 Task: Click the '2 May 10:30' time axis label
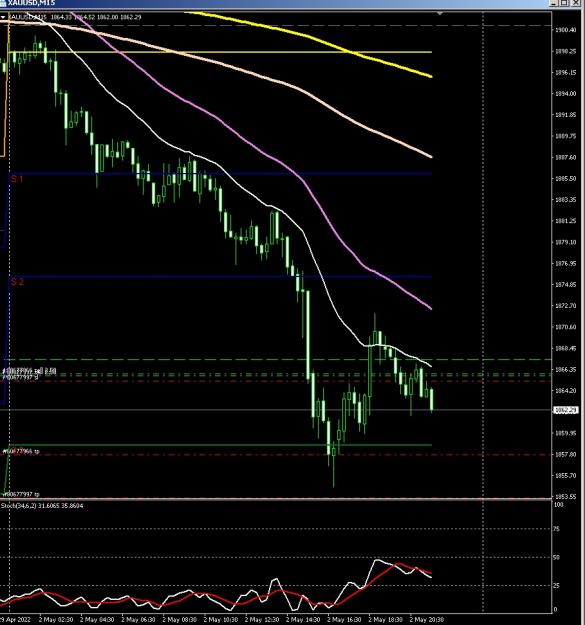[220, 619]
